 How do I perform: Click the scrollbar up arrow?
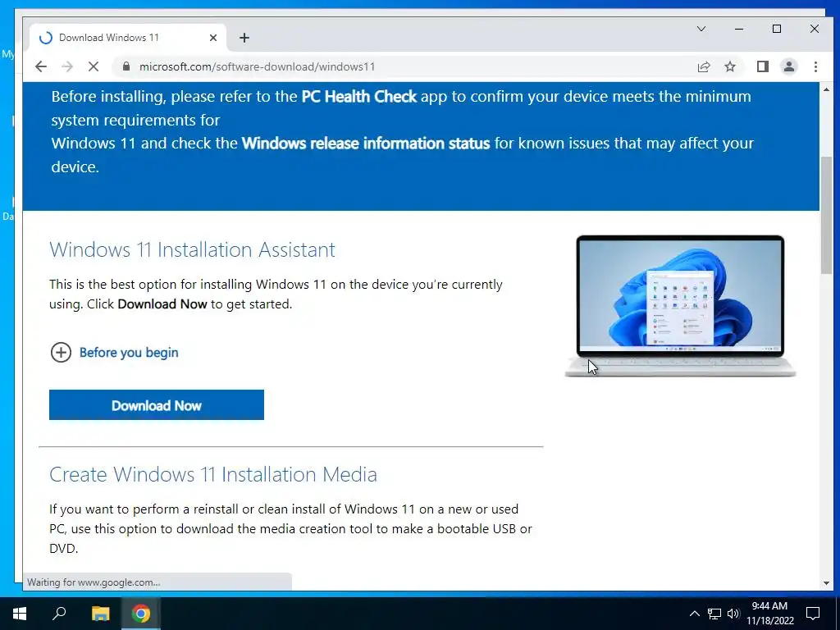pos(826,89)
